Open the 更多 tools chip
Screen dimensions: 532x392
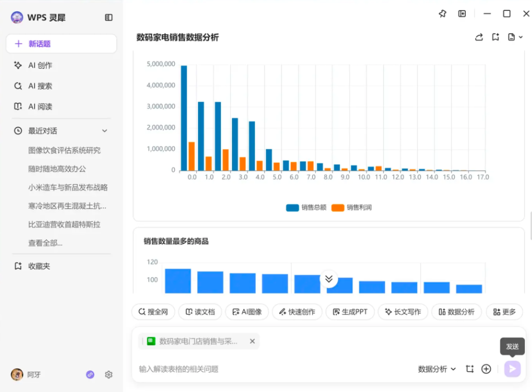(504, 312)
